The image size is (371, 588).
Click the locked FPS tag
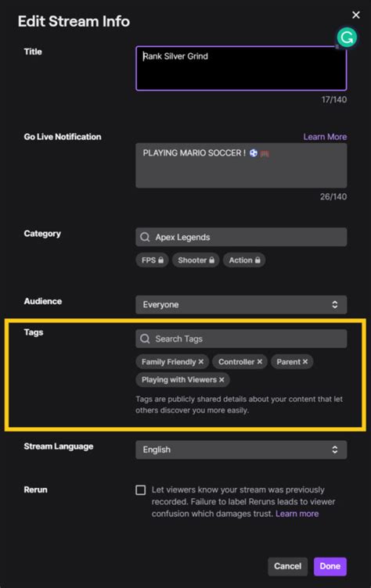pos(152,260)
